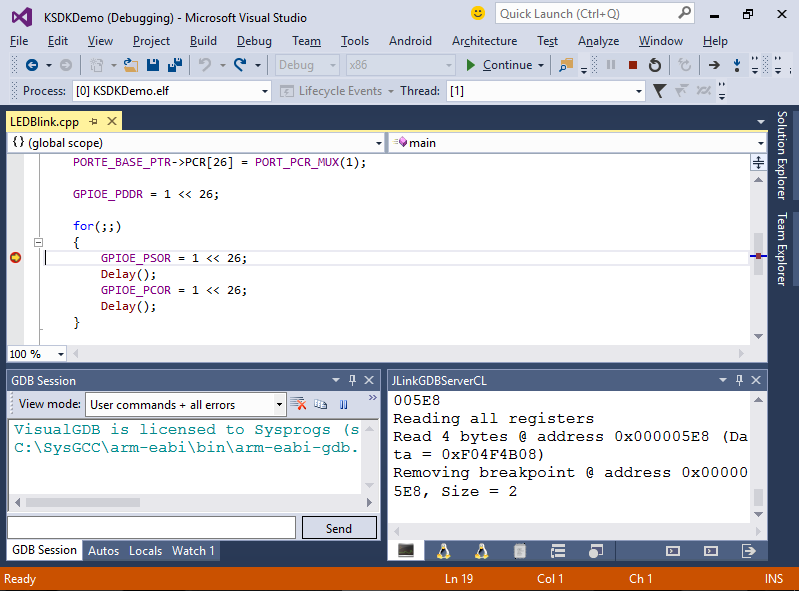Switch to the Watch 1 tab
The height and width of the screenshot is (591, 799).
click(x=193, y=551)
